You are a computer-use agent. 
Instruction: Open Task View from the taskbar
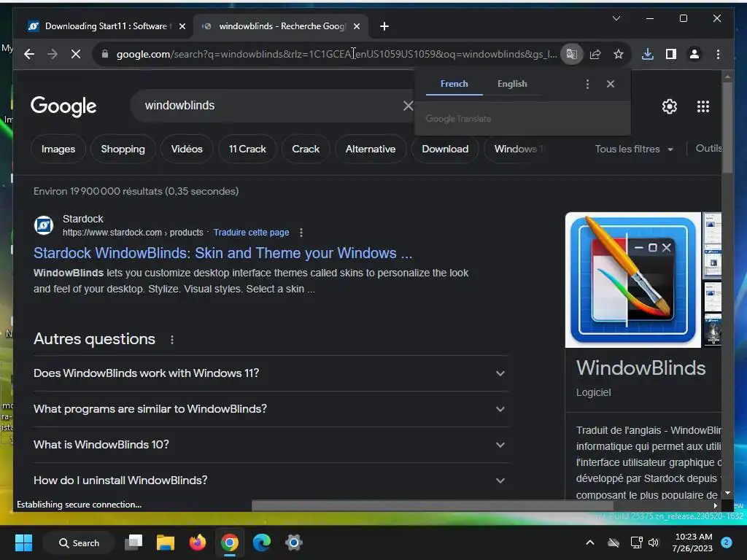133,542
